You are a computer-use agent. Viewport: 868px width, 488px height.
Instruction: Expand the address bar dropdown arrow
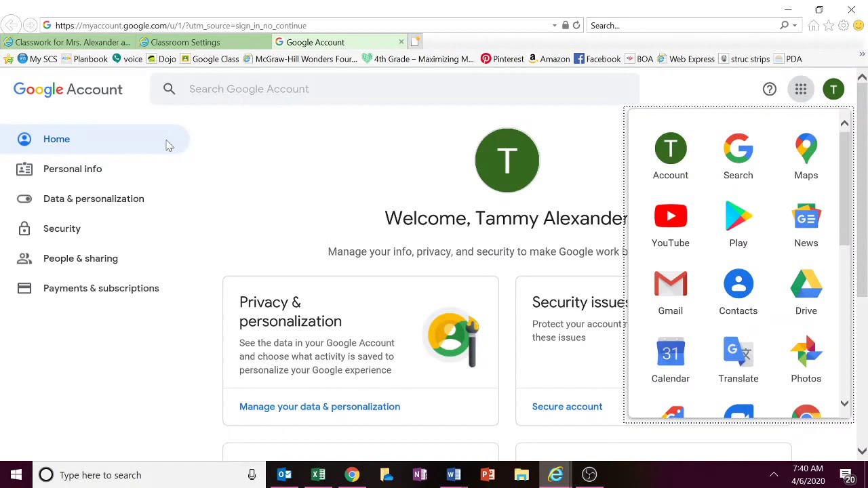555,26
